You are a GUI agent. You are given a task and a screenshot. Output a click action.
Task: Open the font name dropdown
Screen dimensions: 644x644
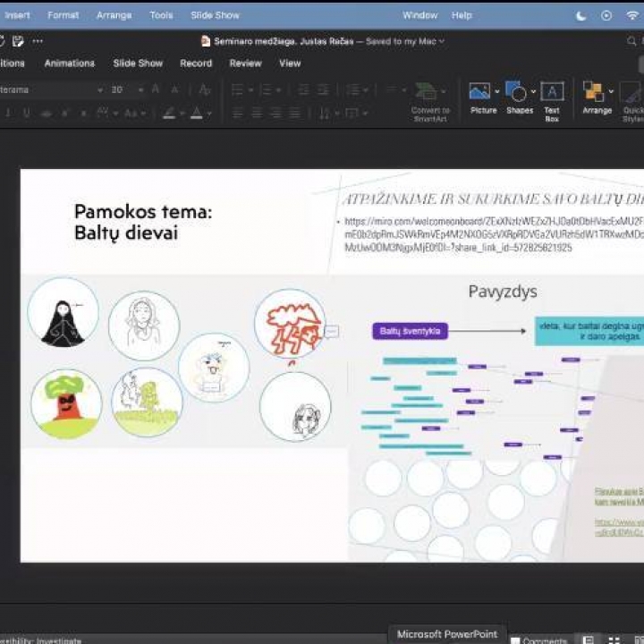click(x=100, y=90)
